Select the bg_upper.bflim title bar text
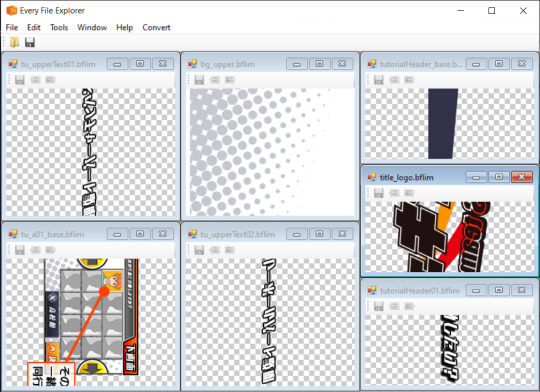Viewport: 540px width, 392px height. pos(227,64)
